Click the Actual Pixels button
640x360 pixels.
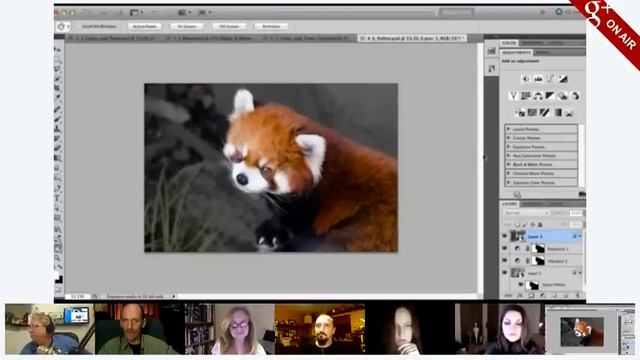point(144,27)
